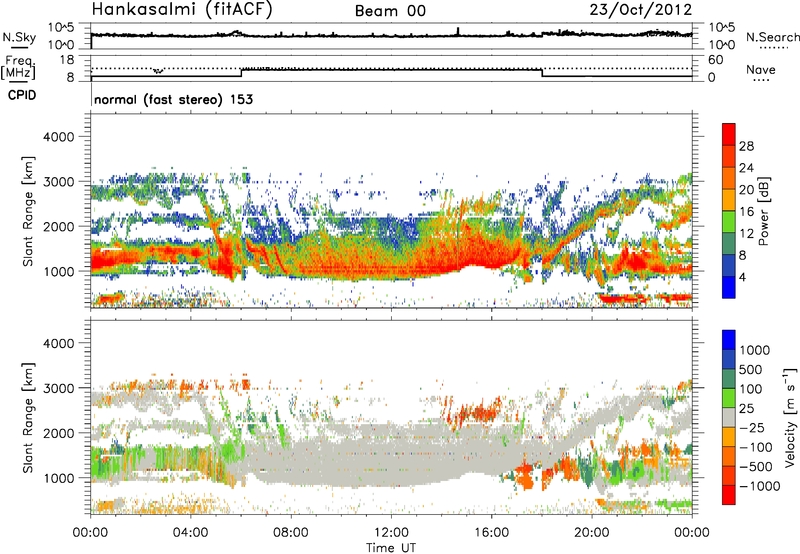Click the "28" value on Power colorbar
This screenshot has width=800, height=554.
tap(746, 146)
